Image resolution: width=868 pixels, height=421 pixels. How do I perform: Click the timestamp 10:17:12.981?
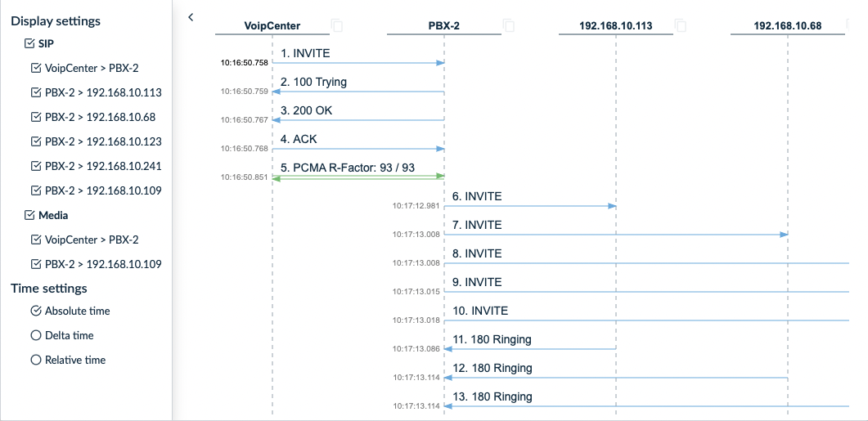click(416, 206)
